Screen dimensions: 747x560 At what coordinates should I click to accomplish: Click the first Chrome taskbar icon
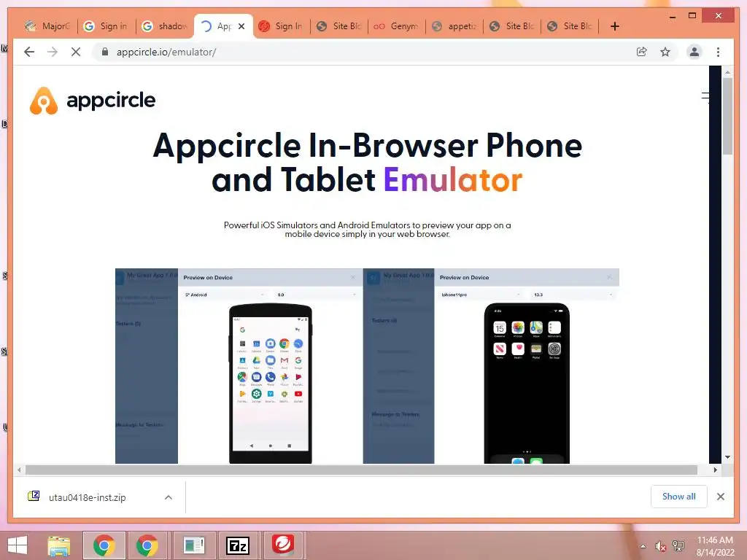[104, 545]
